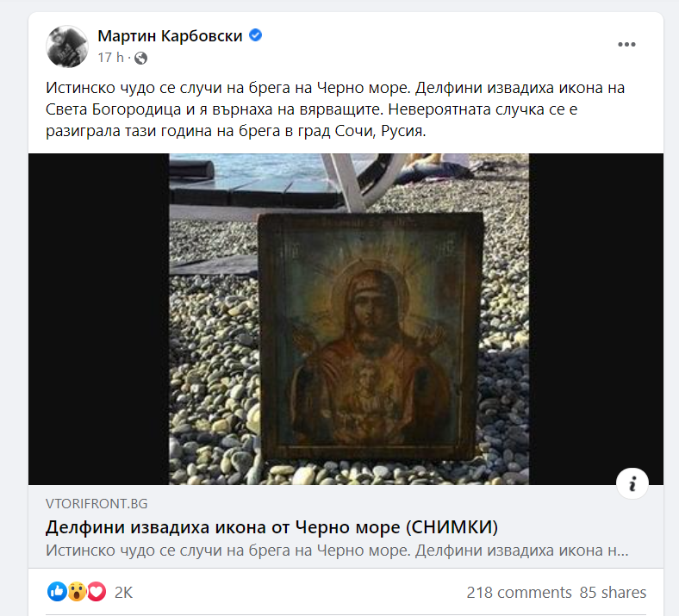679x616 pixels.
Task: Click the article preview description text
Action: tap(337, 551)
